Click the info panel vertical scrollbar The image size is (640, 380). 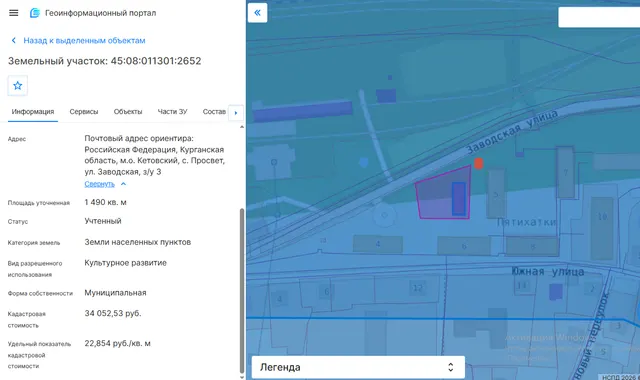pos(242,291)
